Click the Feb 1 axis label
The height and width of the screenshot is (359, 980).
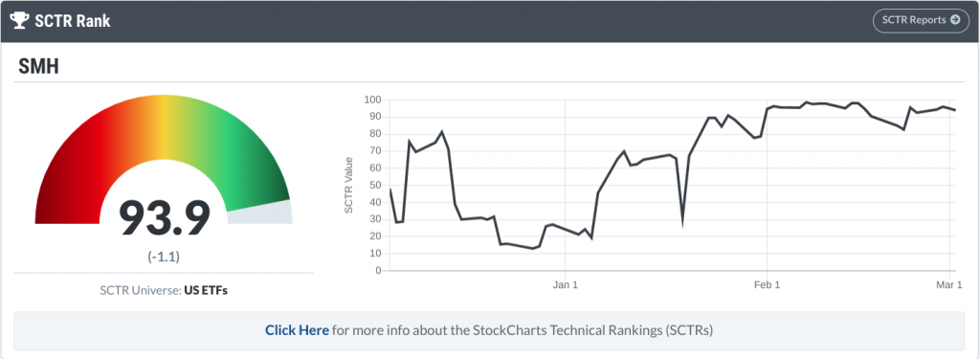click(x=767, y=285)
